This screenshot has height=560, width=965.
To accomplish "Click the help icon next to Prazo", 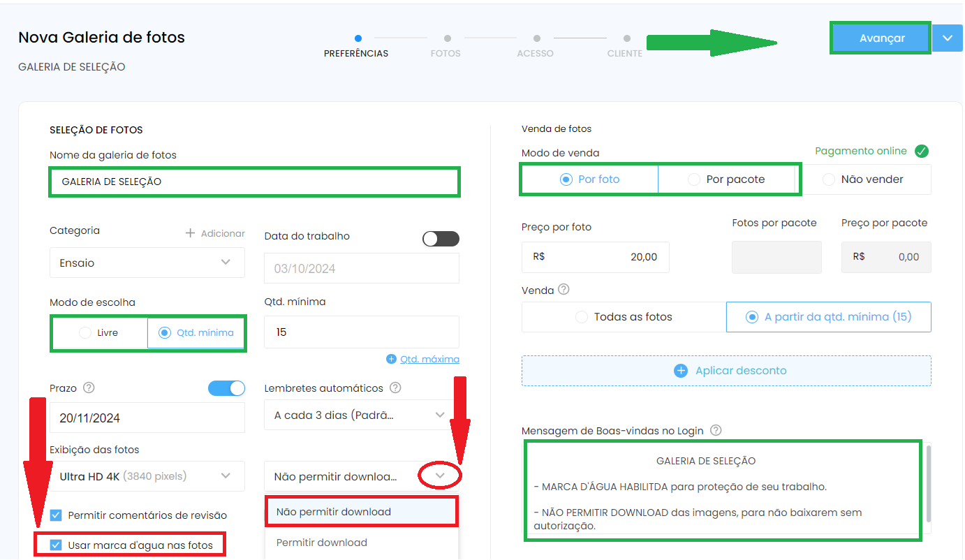I will (89, 388).
